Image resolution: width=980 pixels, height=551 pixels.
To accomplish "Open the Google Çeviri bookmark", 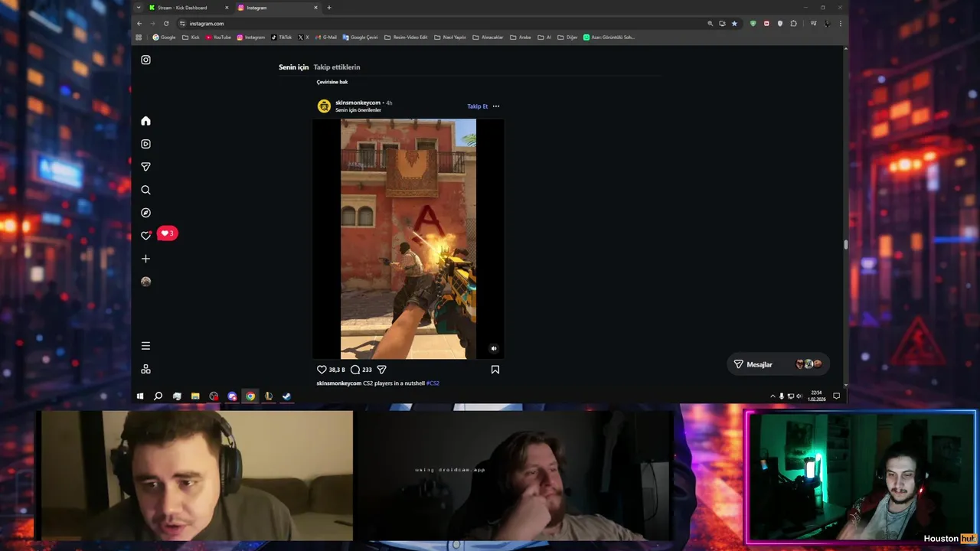I will click(x=361, y=37).
